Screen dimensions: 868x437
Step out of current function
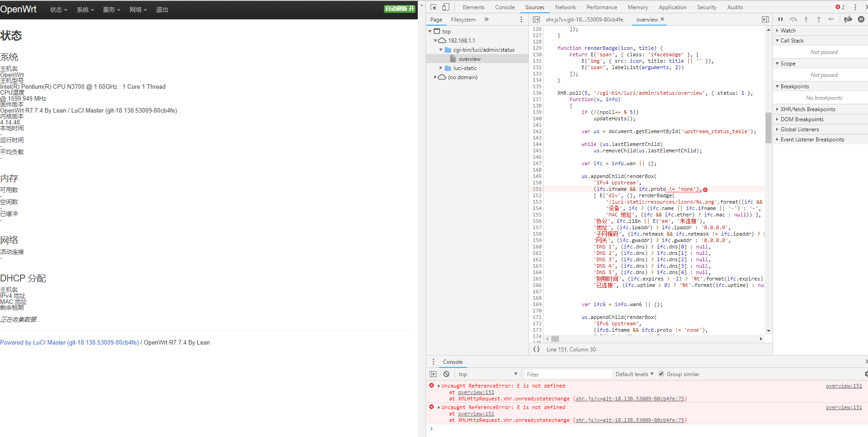tap(818, 19)
